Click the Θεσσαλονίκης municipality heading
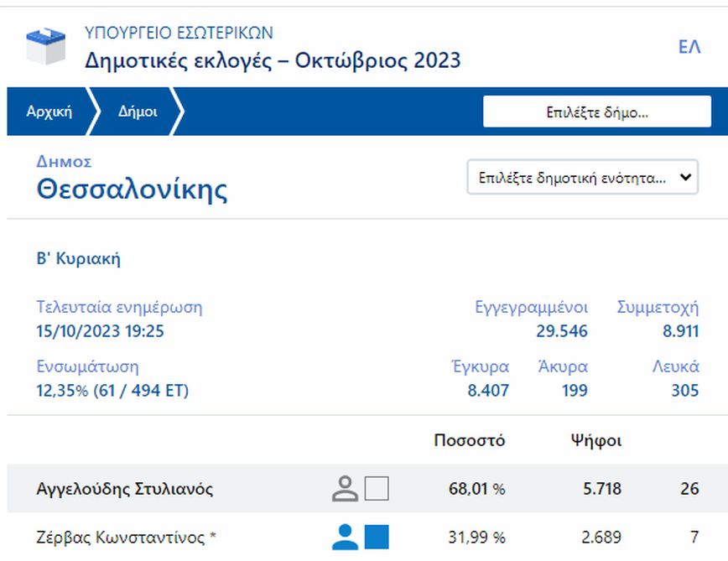This screenshot has height=561, width=728. coord(132,190)
